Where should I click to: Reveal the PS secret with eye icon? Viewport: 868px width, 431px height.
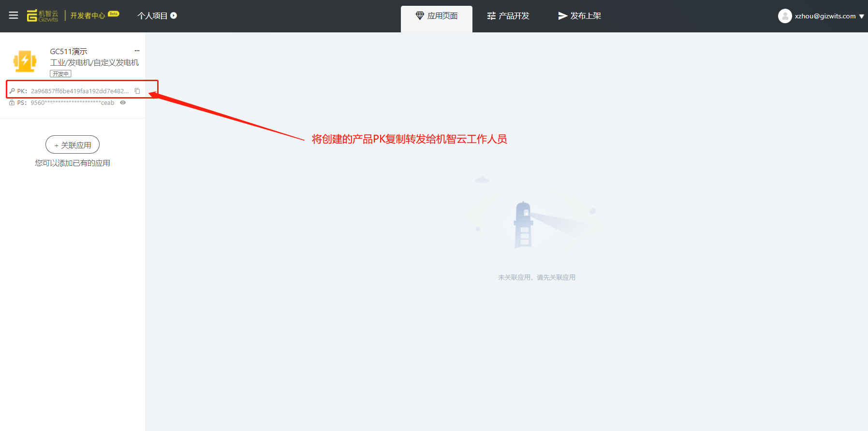[123, 102]
